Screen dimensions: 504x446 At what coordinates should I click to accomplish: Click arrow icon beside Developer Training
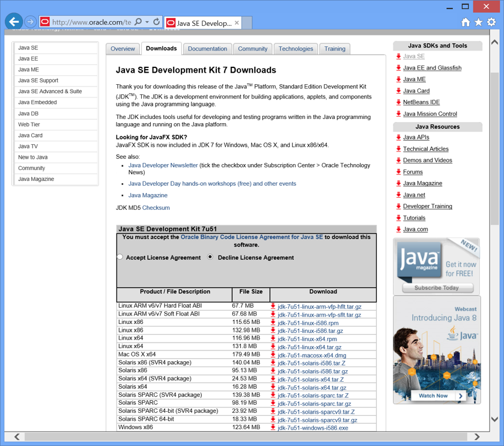pyautogui.click(x=398, y=206)
